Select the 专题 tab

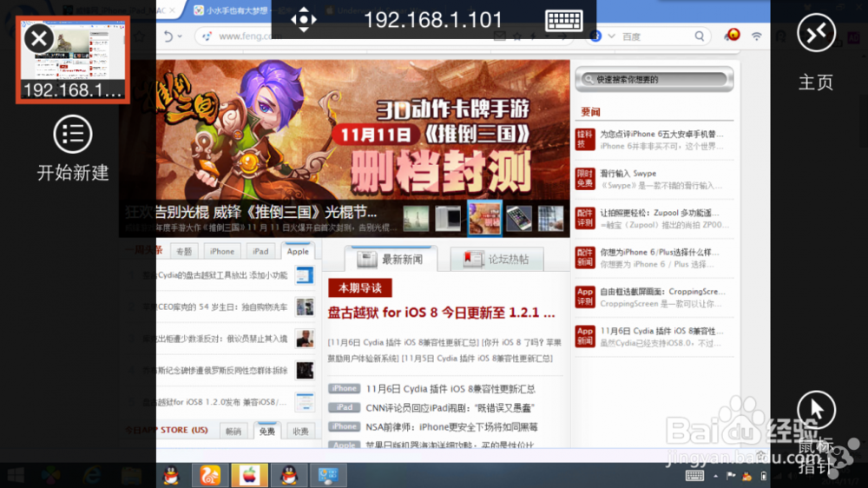184,251
